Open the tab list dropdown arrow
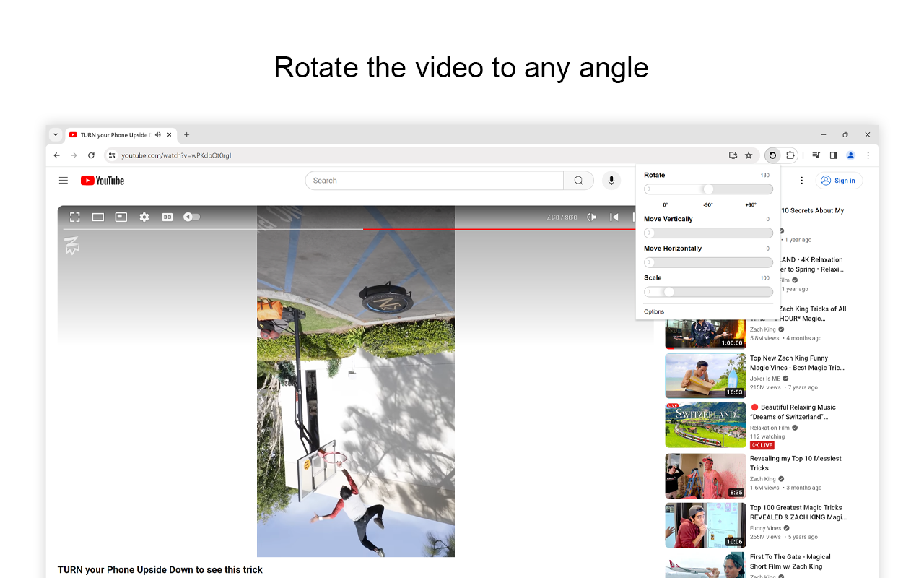Screen dimensions: 924x578 (x=56, y=134)
